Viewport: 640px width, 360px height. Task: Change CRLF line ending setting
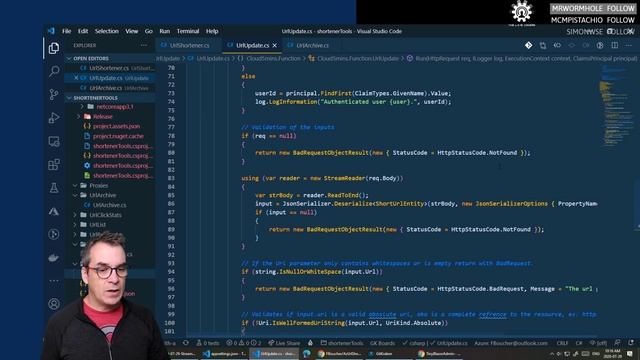point(562,343)
